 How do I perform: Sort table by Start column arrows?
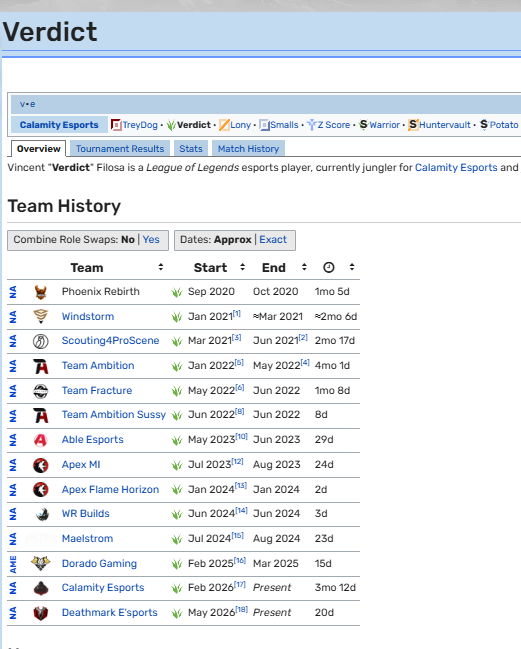click(242, 267)
